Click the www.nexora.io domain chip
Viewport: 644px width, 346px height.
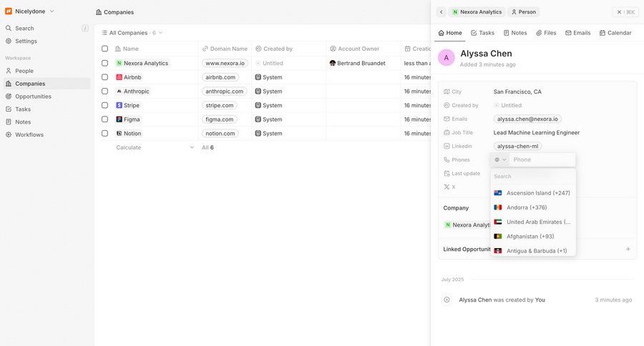225,63
